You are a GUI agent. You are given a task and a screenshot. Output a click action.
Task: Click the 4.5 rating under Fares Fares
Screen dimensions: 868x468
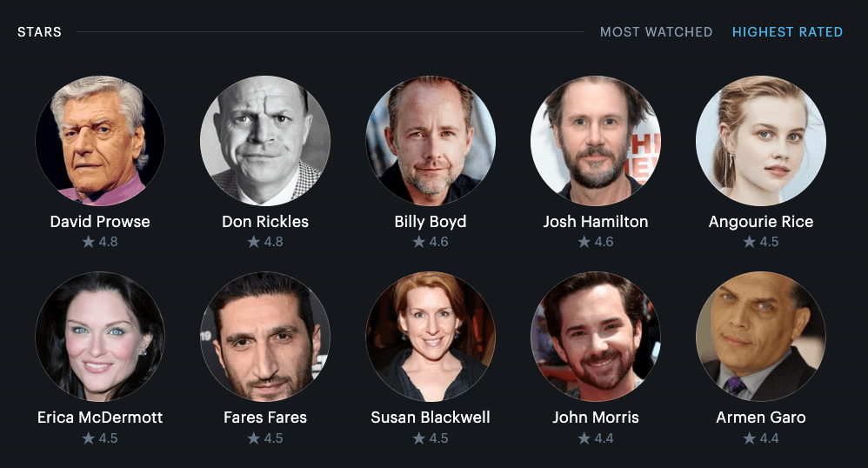(x=273, y=438)
